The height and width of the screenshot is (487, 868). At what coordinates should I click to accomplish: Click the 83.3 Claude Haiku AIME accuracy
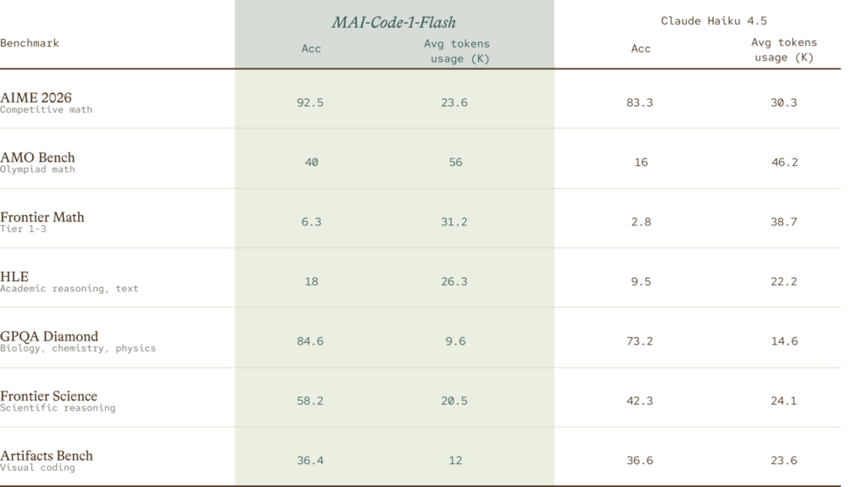pos(639,103)
